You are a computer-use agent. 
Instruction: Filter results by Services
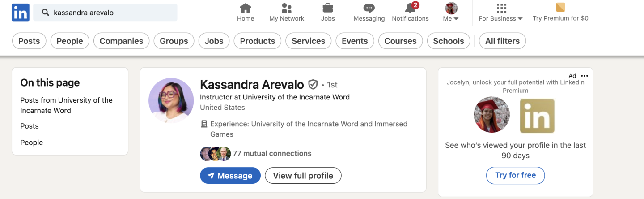point(309,41)
